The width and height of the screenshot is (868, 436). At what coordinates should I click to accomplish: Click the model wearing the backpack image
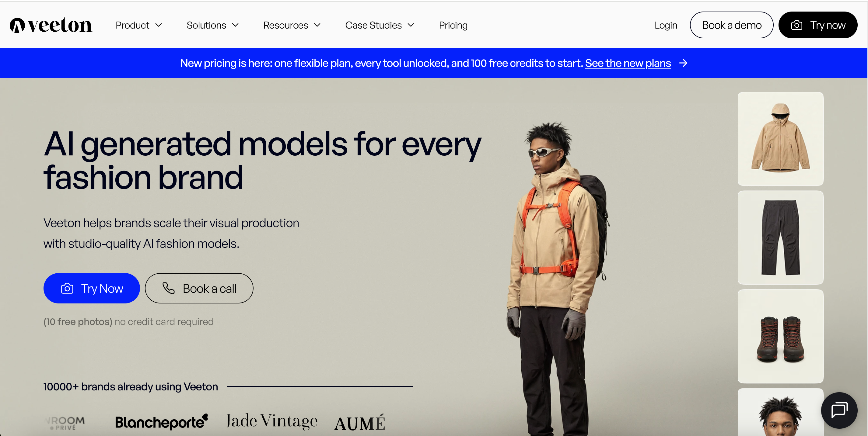558,279
